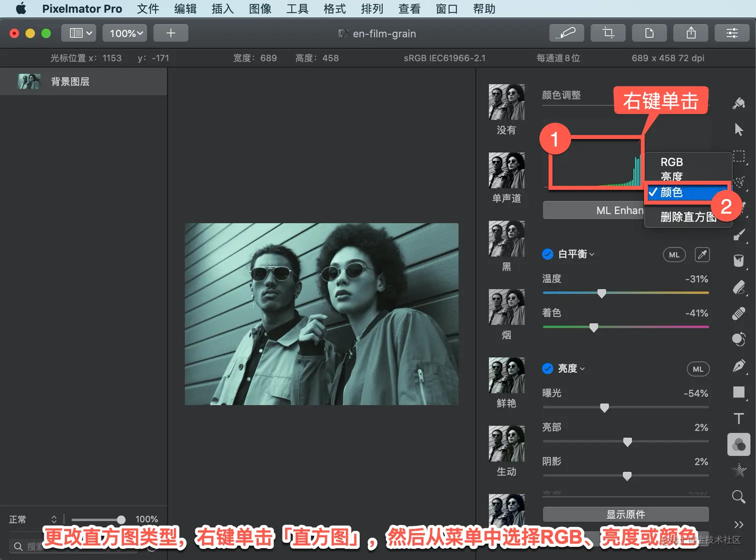Select the Type text tool
The image size is (756, 560).
pos(738,419)
